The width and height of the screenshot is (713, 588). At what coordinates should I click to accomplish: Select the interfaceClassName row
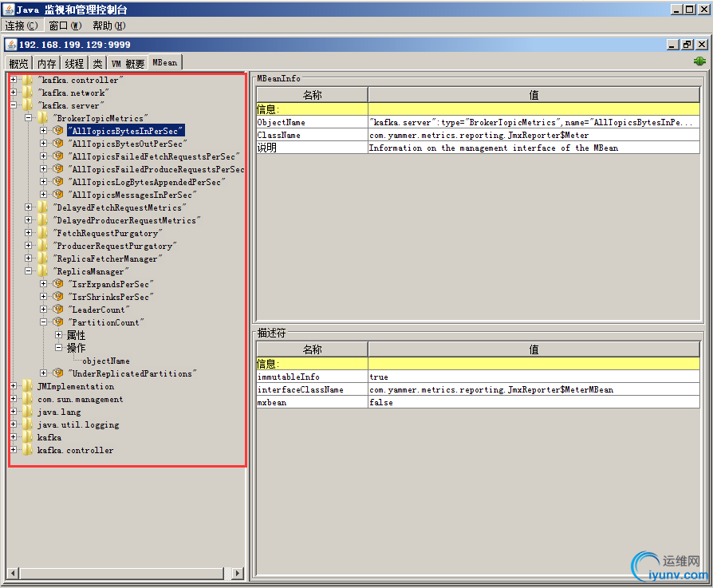(x=478, y=389)
